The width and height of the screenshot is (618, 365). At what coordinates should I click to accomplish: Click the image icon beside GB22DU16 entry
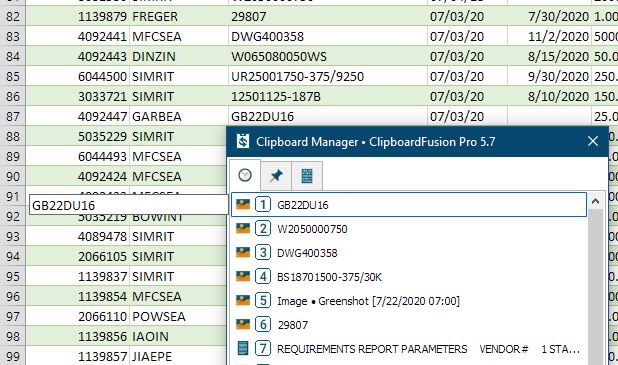[243, 204]
